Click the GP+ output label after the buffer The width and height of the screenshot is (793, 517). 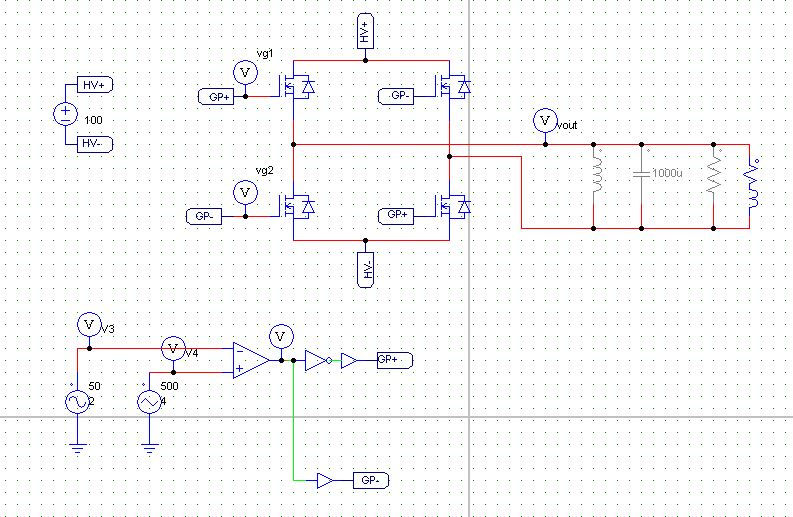click(395, 360)
